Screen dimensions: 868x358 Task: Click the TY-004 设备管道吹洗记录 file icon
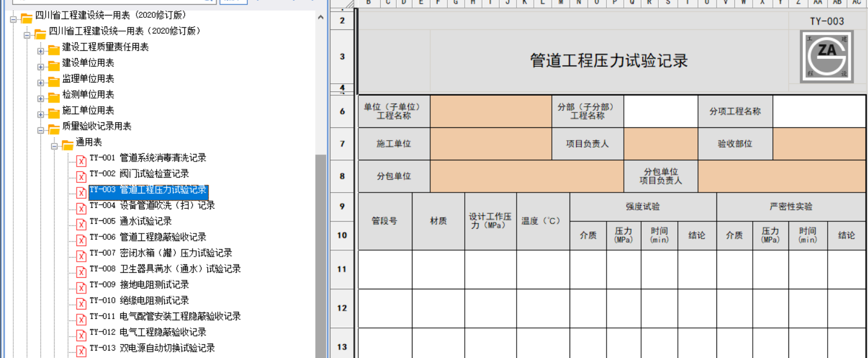click(x=81, y=208)
